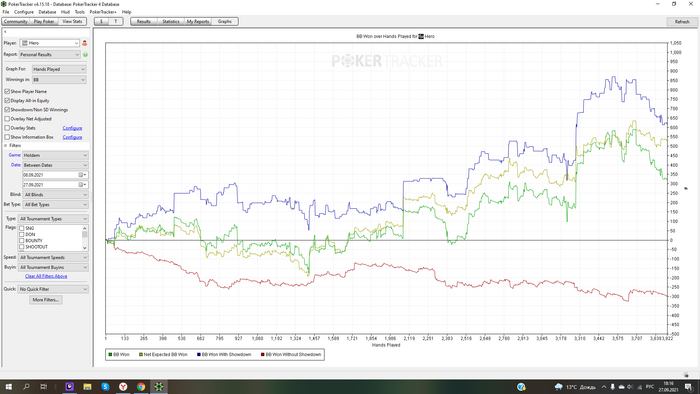Check the DON flag
This screenshot has height=394, width=700.
[21, 234]
